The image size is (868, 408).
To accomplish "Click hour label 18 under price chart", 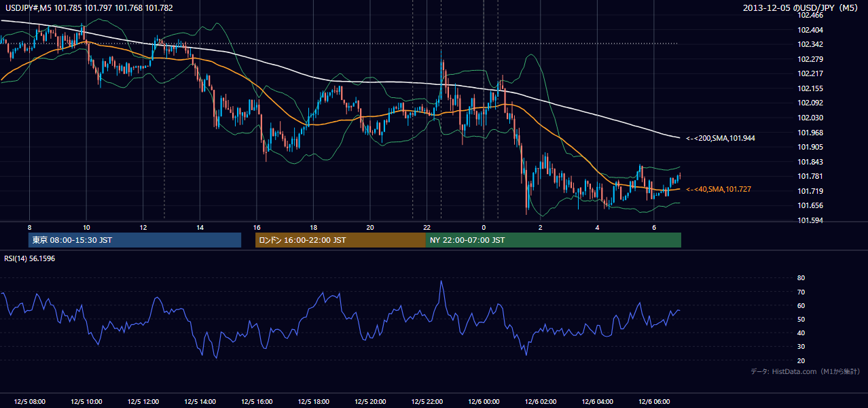I will pyautogui.click(x=313, y=227).
